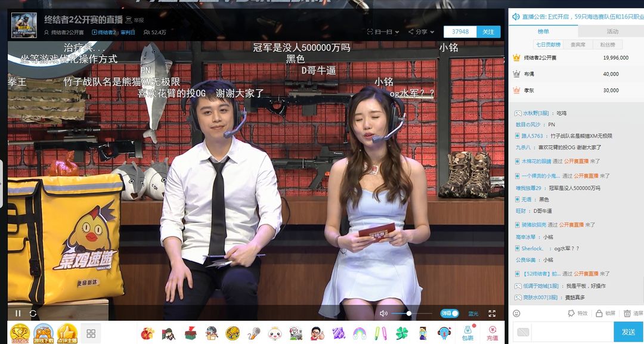Switch to the 榜单 tab

(x=543, y=31)
